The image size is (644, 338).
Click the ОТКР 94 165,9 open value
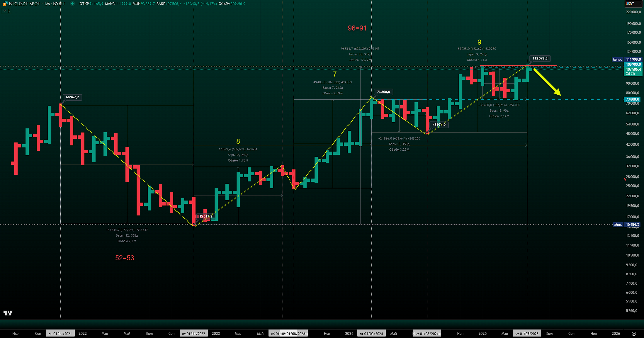tap(91, 4)
